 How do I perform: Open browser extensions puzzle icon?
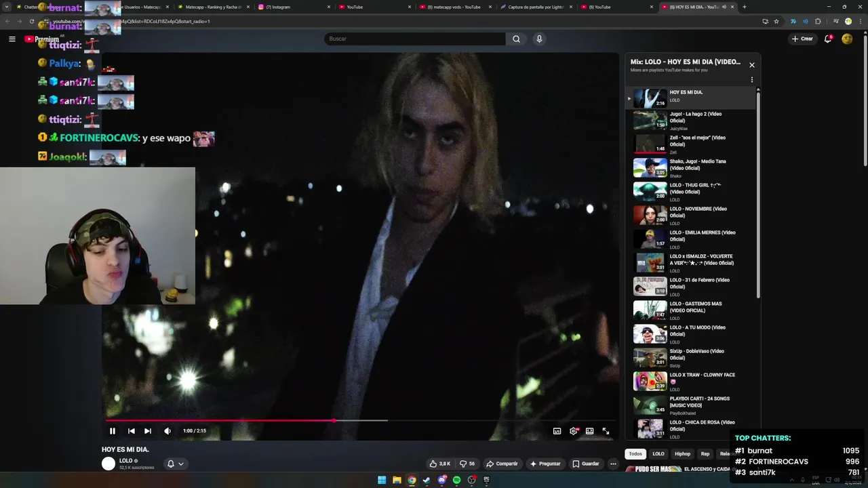coord(818,21)
